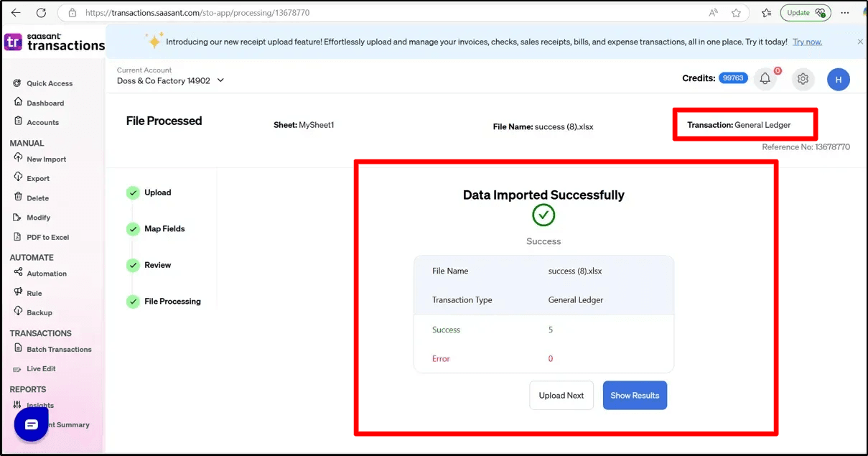The width and height of the screenshot is (868, 456).
Task: Open the settings gear
Action: 803,79
